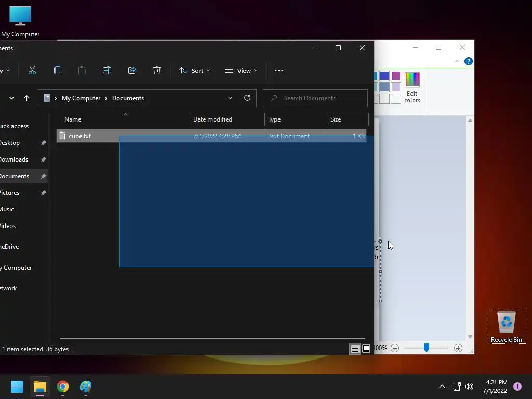Click the pin icon beside Downloads
532x399 pixels.
(x=44, y=159)
